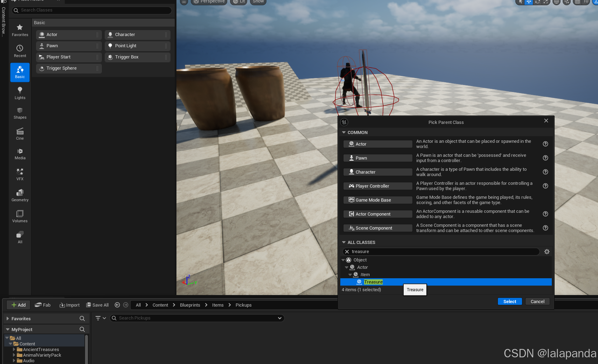Image resolution: width=598 pixels, height=364 pixels.
Task: Click the Search Classes field
Action: [92, 10]
